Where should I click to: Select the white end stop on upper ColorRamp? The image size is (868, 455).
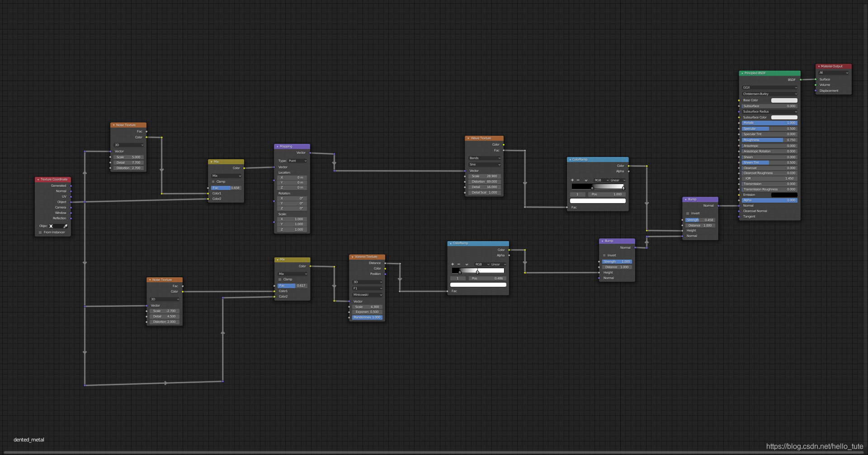click(x=623, y=188)
